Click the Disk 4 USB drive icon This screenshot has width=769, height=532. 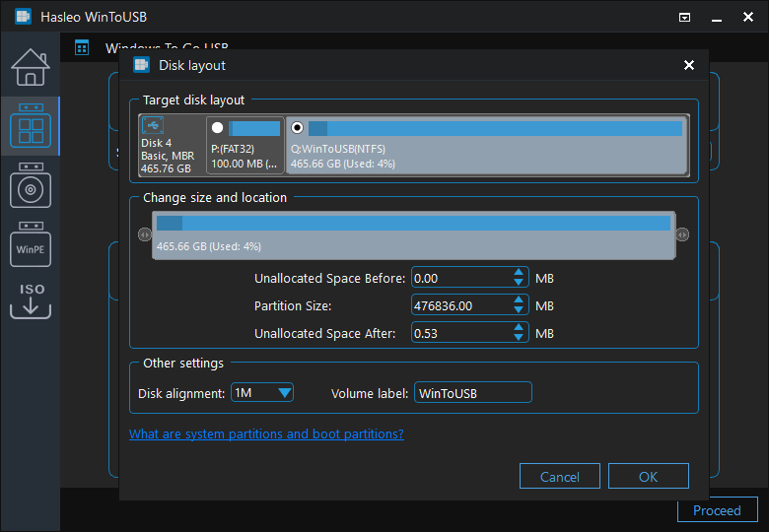click(153, 126)
